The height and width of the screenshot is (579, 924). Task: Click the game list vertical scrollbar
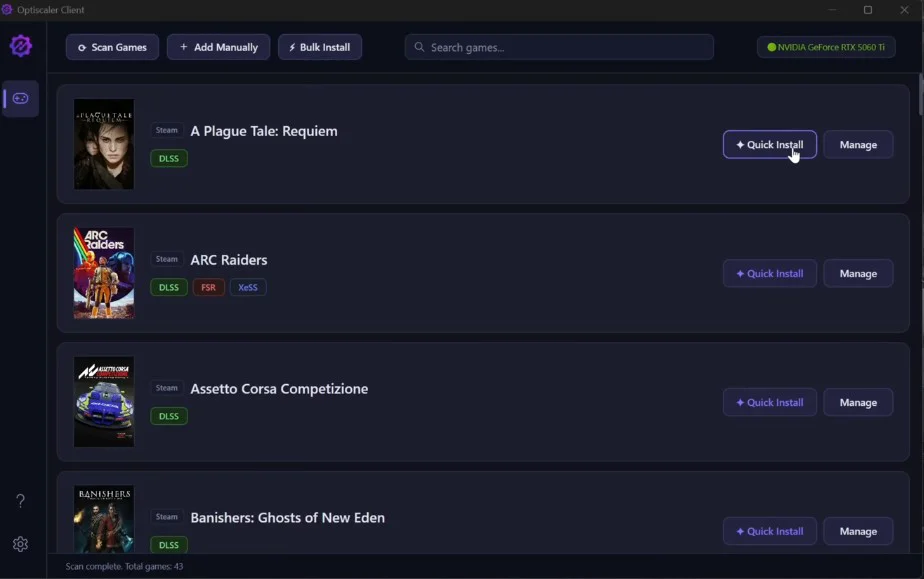pos(920,95)
